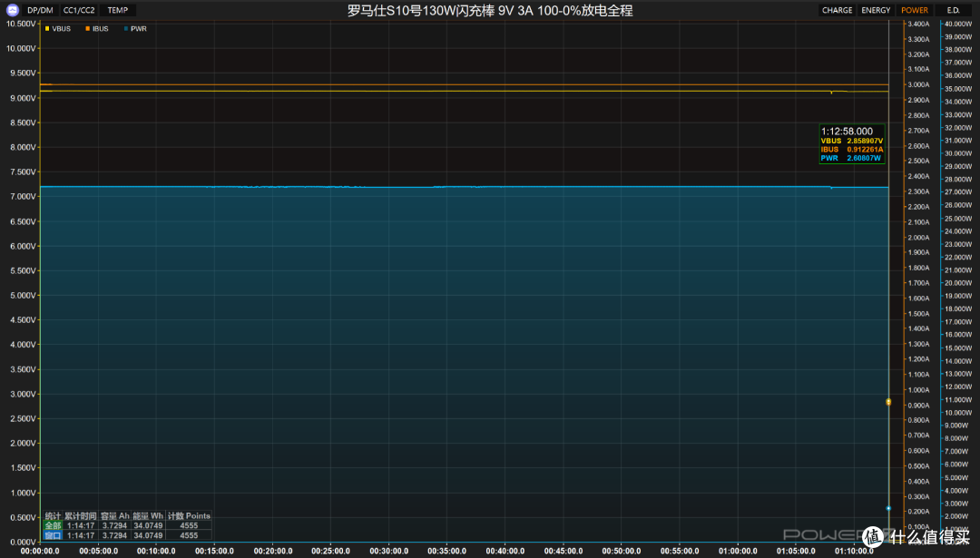980x558 pixels.
Task: Click the IBUS 0.912261A readout value
Action: [x=865, y=150]
